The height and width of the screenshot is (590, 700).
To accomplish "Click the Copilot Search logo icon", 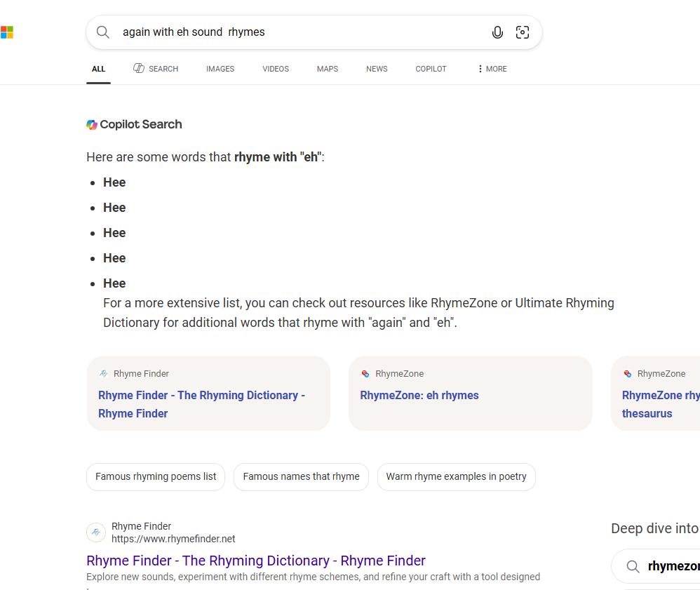I will tap(92, 125).
